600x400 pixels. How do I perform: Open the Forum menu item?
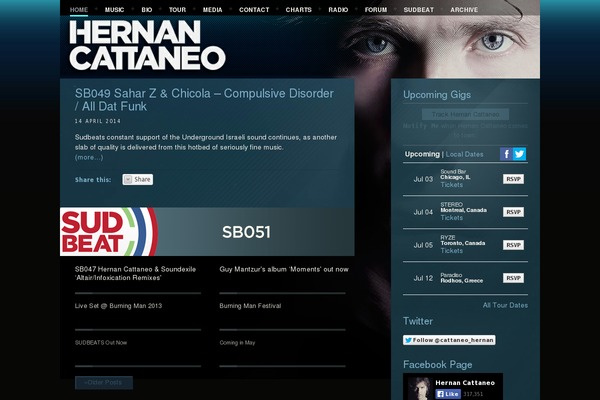click(x=376, y=10)
